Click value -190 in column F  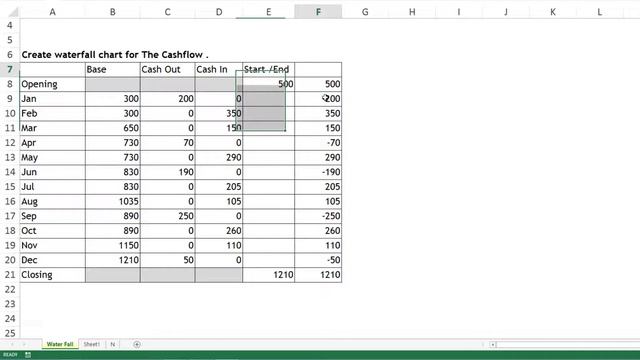point(318,172)
